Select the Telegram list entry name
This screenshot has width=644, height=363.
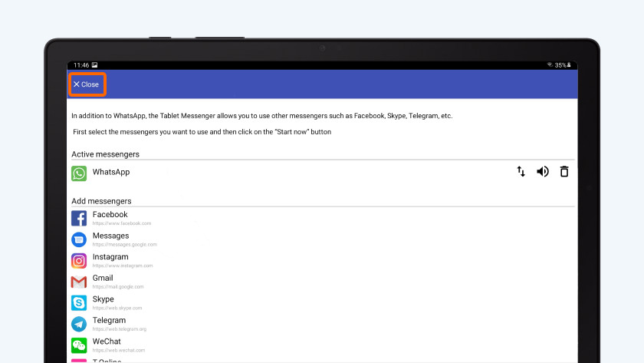tap(109, 320)
